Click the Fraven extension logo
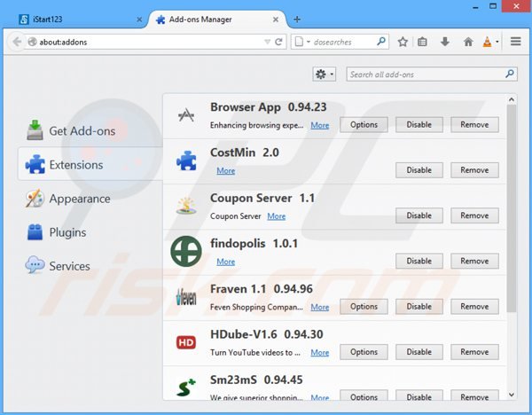The height and width of the screenshot is (415, 532). click(x=186, y=297)
